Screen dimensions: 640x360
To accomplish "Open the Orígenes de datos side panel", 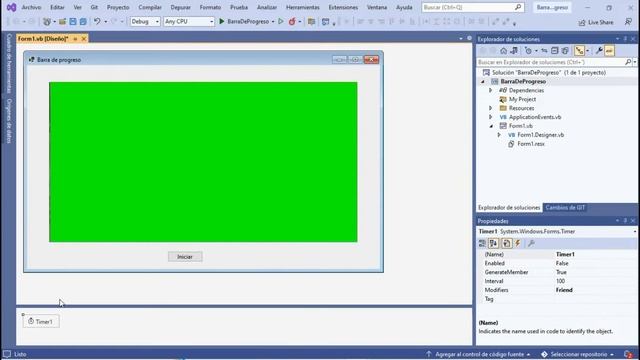I will click(x=9, y=120).
